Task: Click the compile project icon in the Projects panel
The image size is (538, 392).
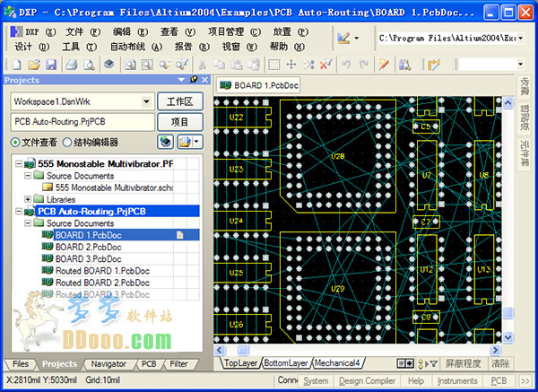Action: [166, 142]
